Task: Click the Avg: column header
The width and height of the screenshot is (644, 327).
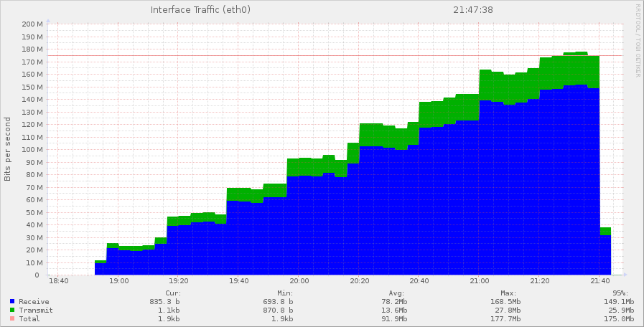Action: 396,293
